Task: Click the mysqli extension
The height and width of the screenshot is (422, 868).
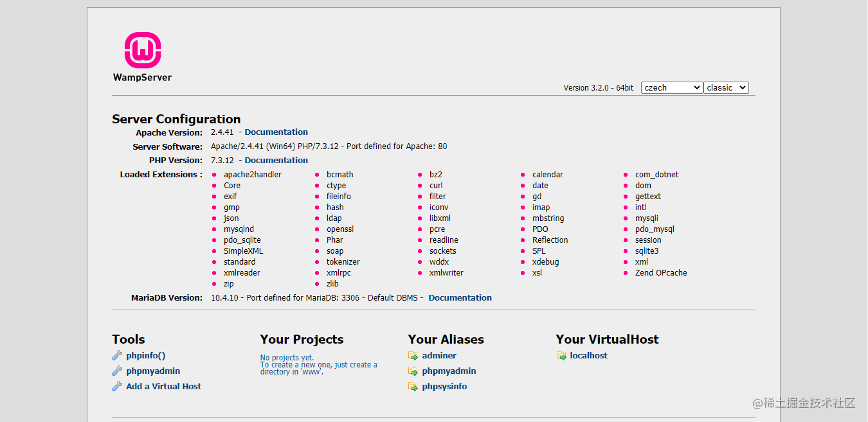Action: click(647, 218)
